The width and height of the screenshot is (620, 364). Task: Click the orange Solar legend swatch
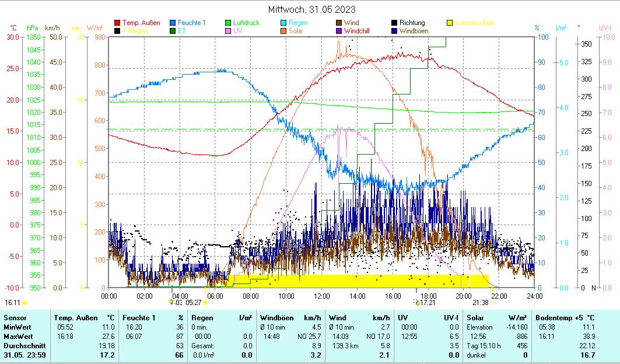(283, 31)
